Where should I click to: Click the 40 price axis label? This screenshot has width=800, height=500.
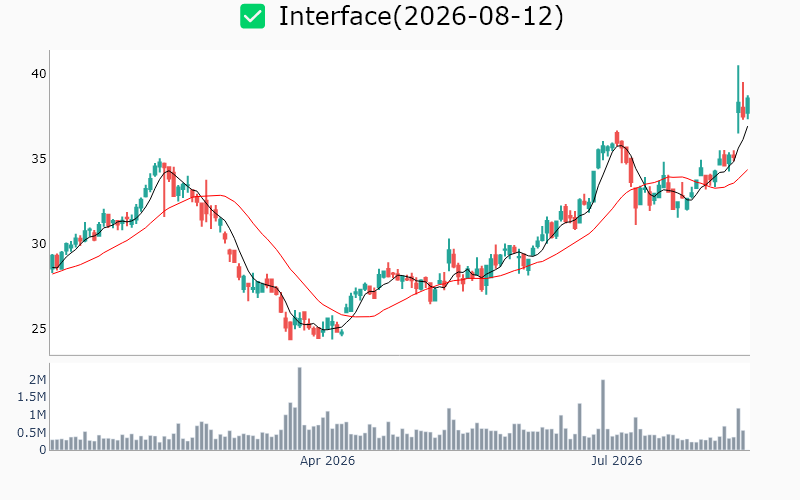point(39,74)
